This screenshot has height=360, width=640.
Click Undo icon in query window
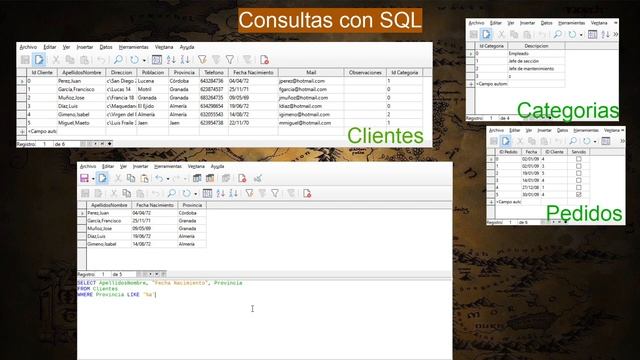coord(159,178)
